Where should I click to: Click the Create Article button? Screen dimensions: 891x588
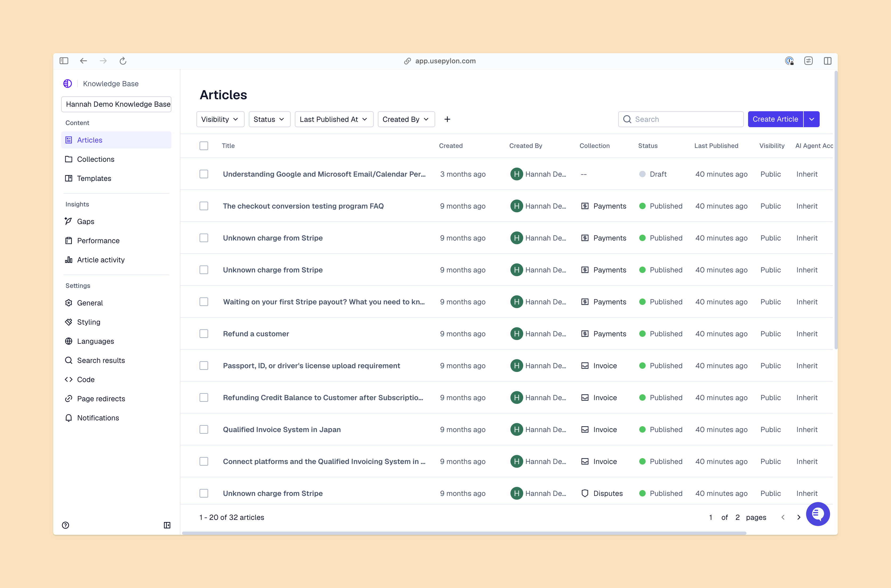coord(775,119)
